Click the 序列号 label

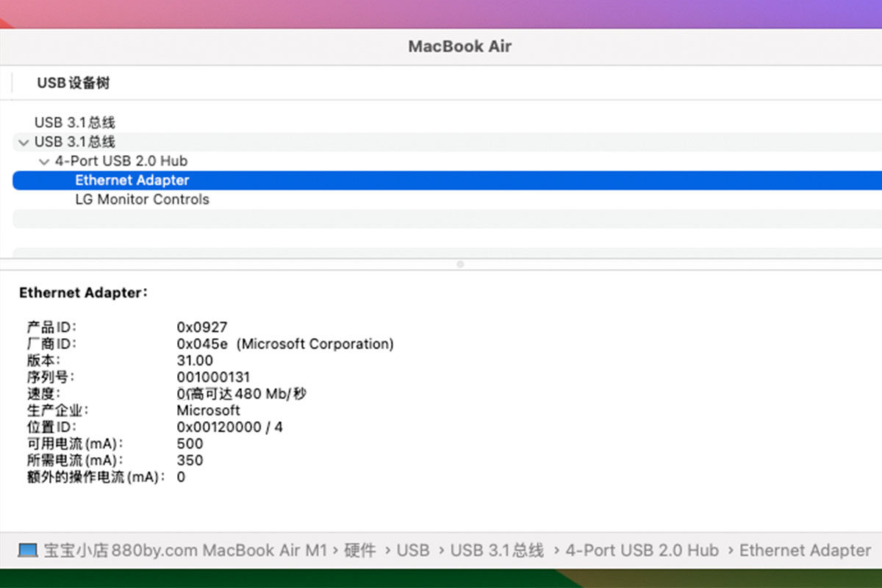tap(51, 378)
